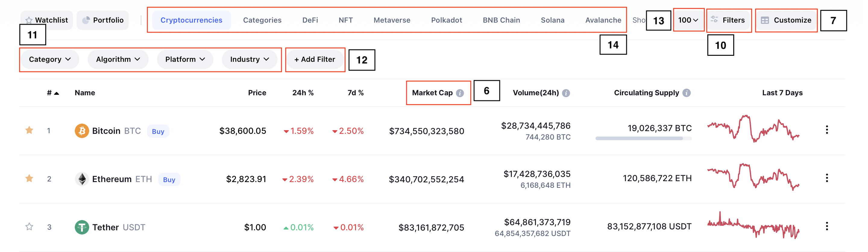Switch to the Categories tab

262,20
